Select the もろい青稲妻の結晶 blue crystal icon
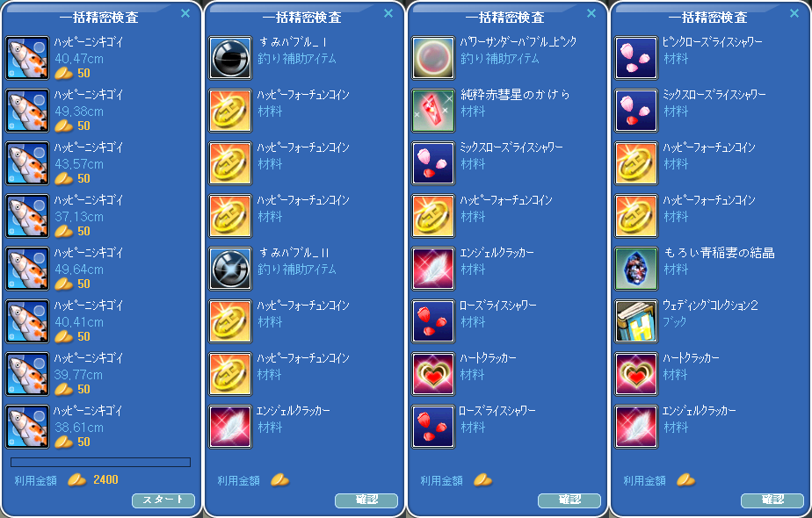 coord(636,269)
